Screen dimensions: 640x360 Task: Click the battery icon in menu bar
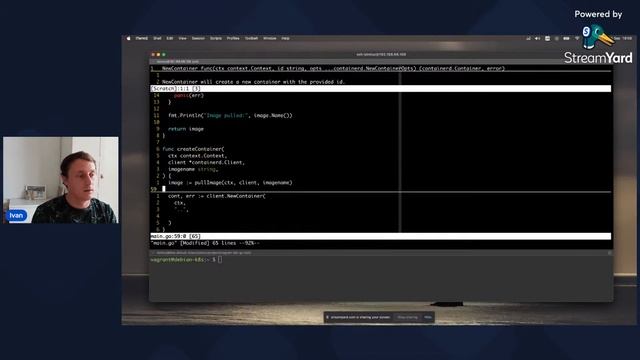click(x=567, y=38)
